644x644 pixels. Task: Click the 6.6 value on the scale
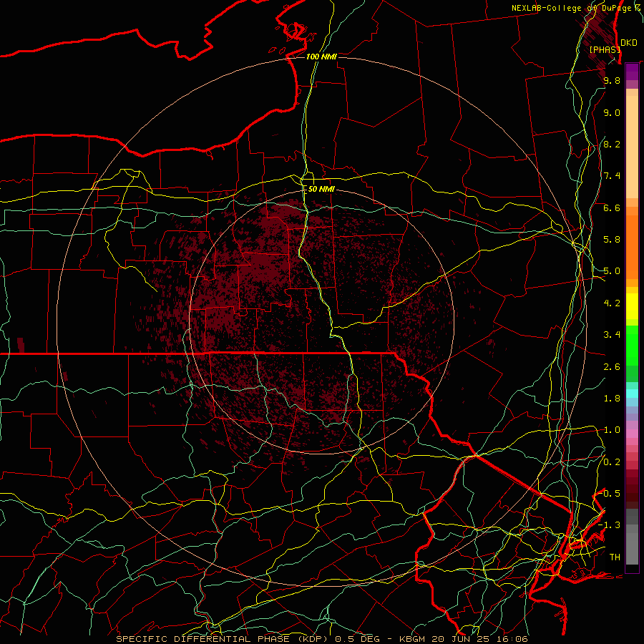click(x=612, y=208)
